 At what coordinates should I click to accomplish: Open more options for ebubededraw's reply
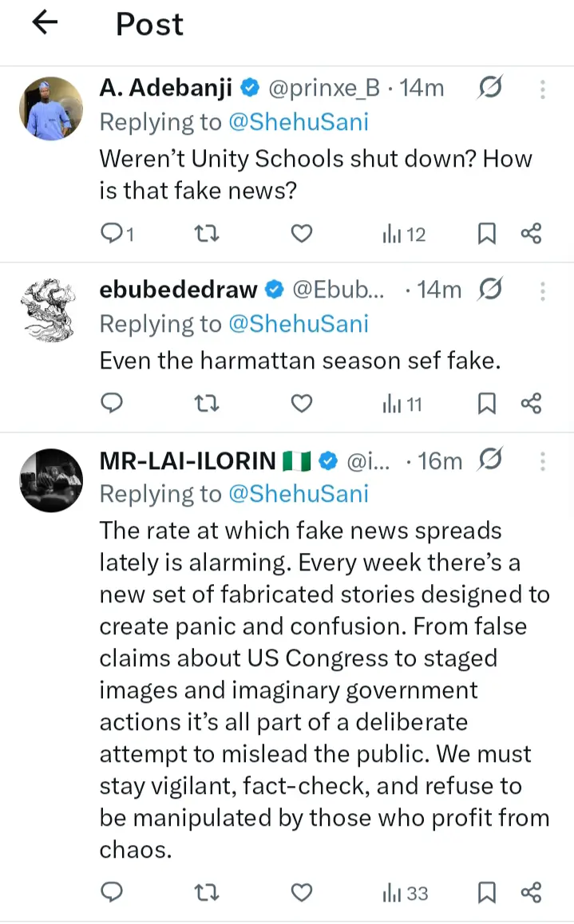pos(543,290)
